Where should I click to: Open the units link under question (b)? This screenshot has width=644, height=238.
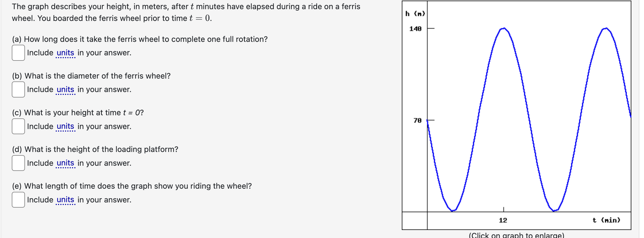click(x=65, y=90)
